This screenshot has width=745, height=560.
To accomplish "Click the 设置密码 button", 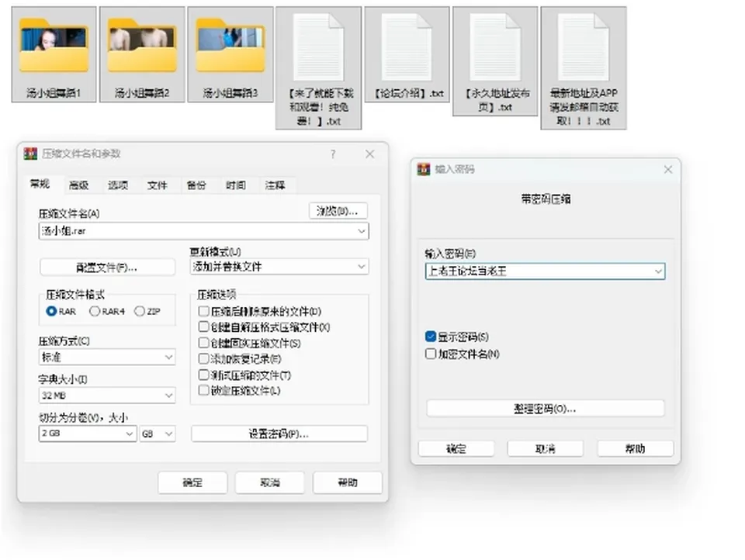I will tap(279, 434).
